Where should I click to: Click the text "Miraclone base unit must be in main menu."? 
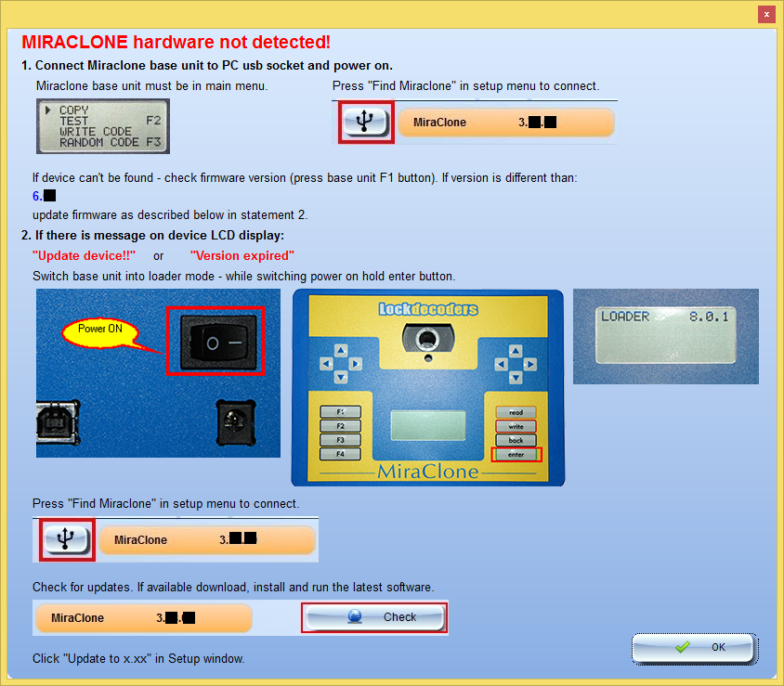[152, 86]
